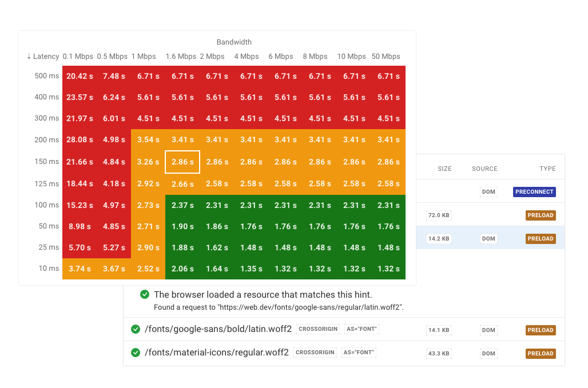Click green check beside browser loaded resource message
Screen dimensions: 588x388
click(145, 295)
